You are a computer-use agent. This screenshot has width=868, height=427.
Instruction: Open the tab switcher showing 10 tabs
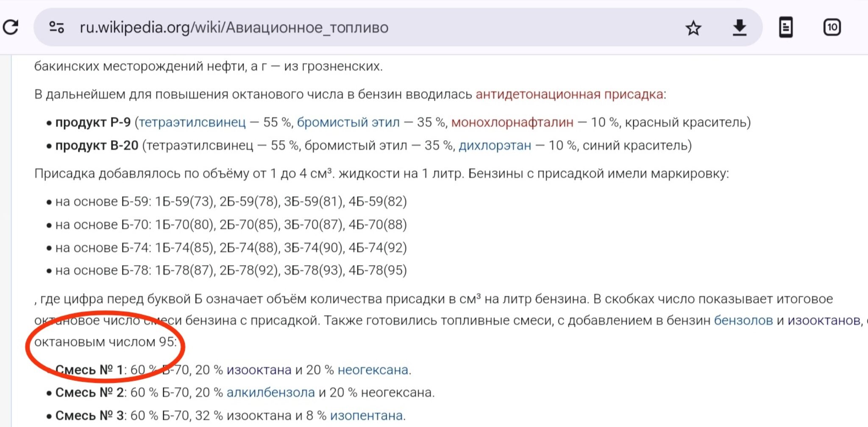click(832, 28)
